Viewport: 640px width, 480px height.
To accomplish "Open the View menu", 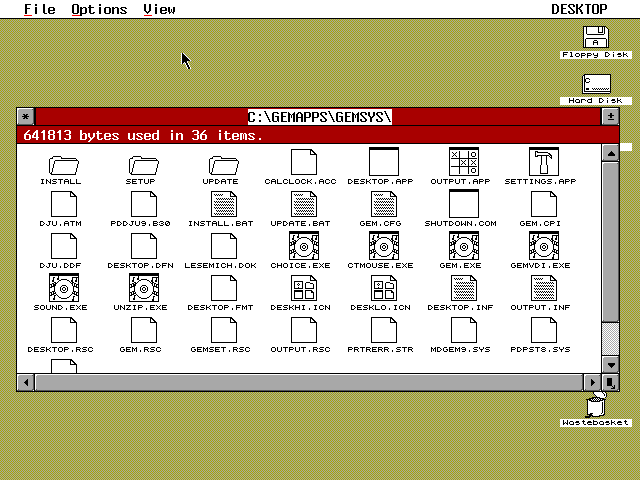I will click(160, 9).
